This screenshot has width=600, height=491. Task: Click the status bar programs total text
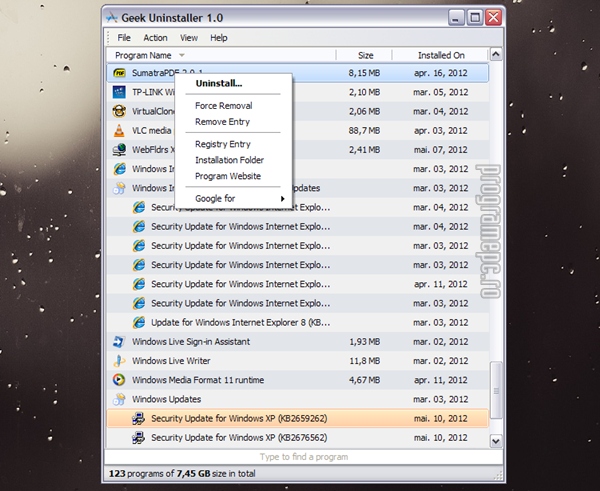[182, 473]
